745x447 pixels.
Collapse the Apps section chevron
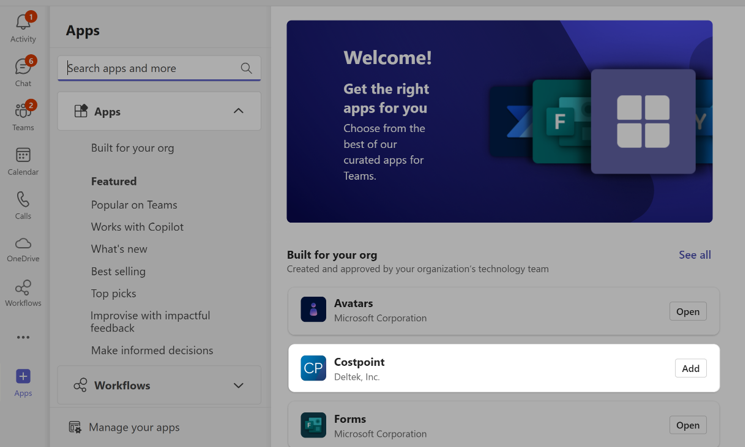click(238, 111)
